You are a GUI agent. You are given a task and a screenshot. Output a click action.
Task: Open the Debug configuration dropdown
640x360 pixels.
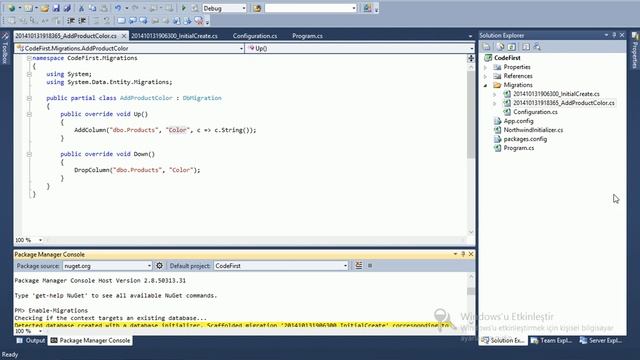(244, 8)
